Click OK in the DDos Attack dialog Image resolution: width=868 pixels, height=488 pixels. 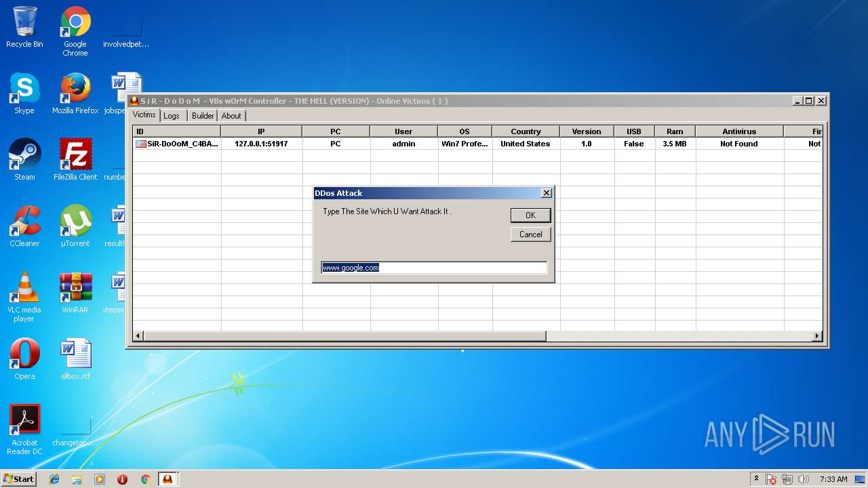click(x=530, y=215)
